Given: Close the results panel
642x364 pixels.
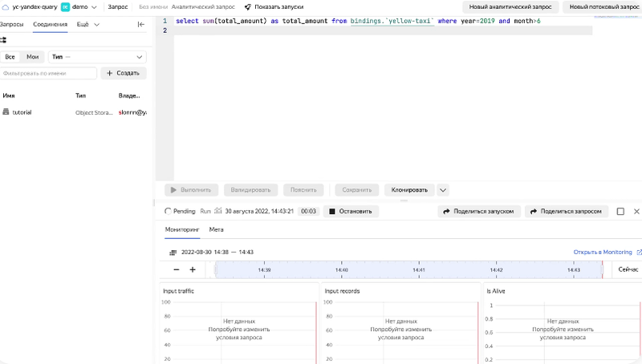Looking at the screenshot, I should pos(636,212).
